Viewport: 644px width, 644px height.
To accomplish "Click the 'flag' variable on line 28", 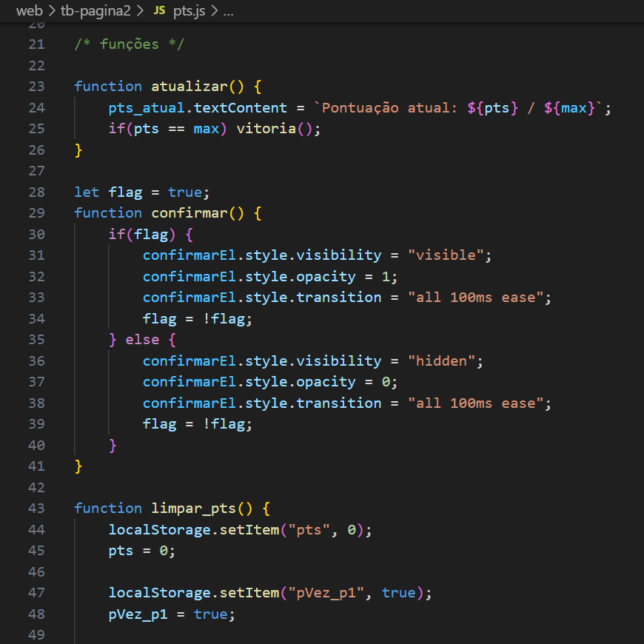I will [x=126, y=192].
